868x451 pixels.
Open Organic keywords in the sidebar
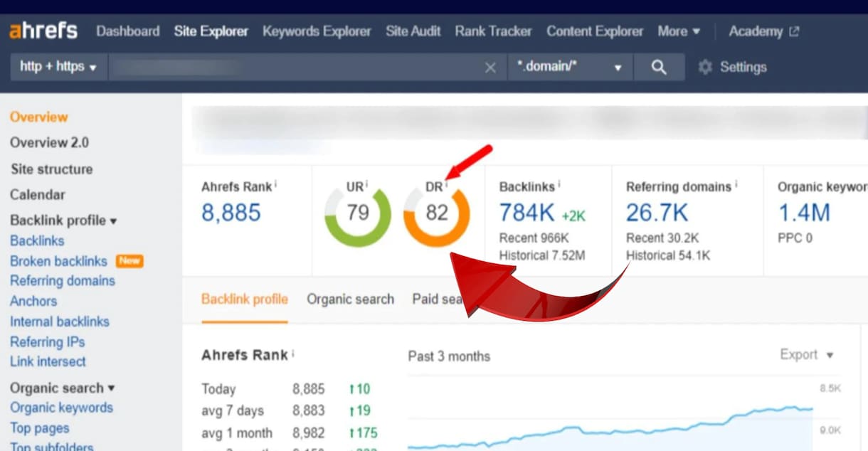click(x=61, y=408)
